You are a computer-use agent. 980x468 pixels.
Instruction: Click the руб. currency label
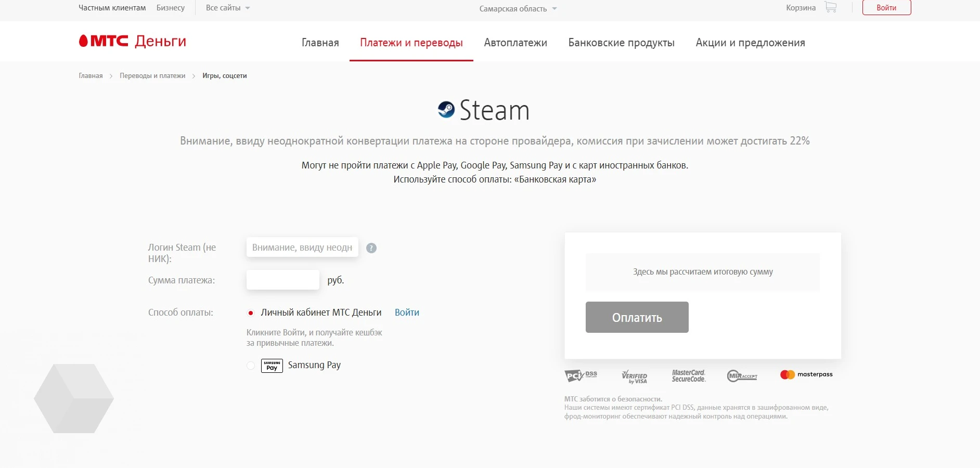(x=336, y=280)
